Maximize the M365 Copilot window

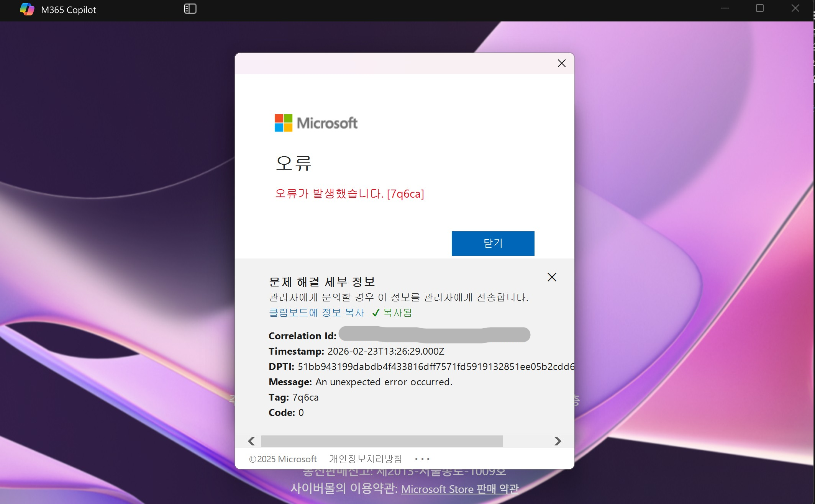[759, 8]
